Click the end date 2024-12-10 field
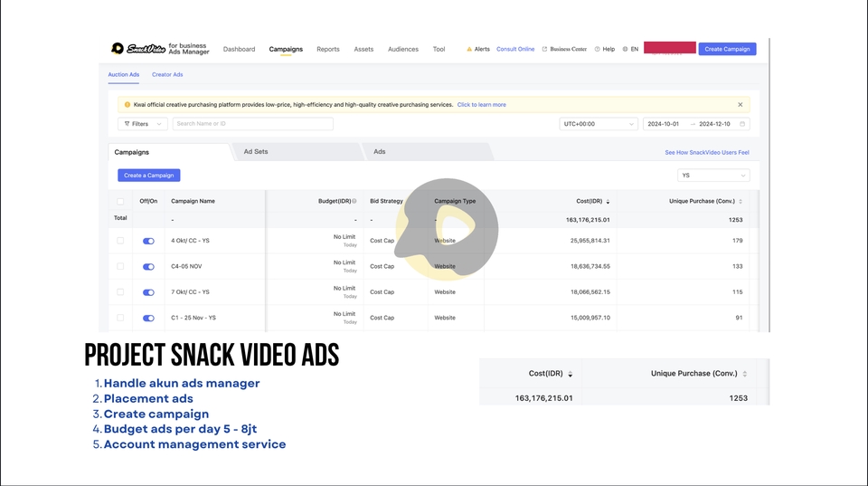This screenshot has width=868, height=486. click(x=714, y=124)
